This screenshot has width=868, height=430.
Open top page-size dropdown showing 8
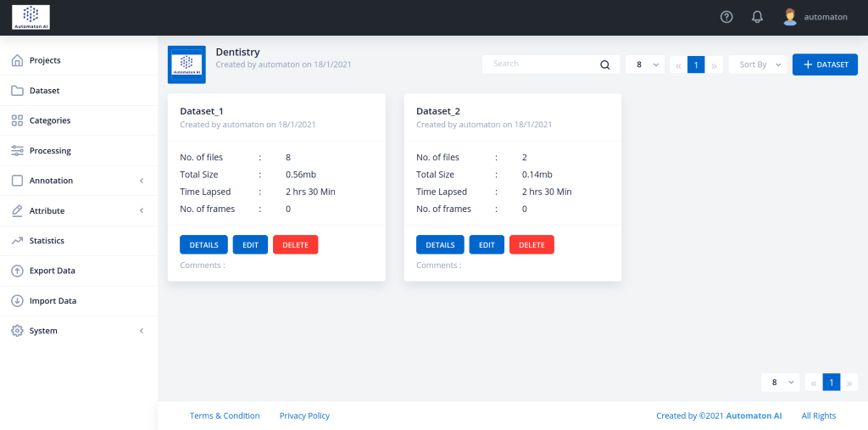645,64
